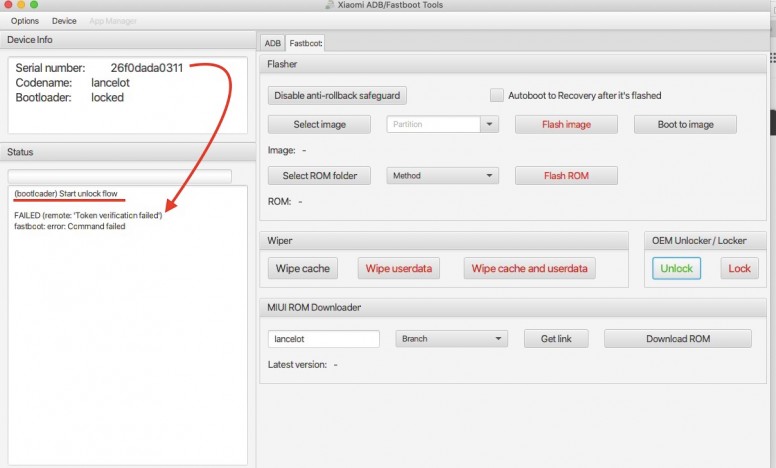776x468 pixels.
Task: Click the Codename value lancelot in Device Info
Action: (x=110, y=83)
